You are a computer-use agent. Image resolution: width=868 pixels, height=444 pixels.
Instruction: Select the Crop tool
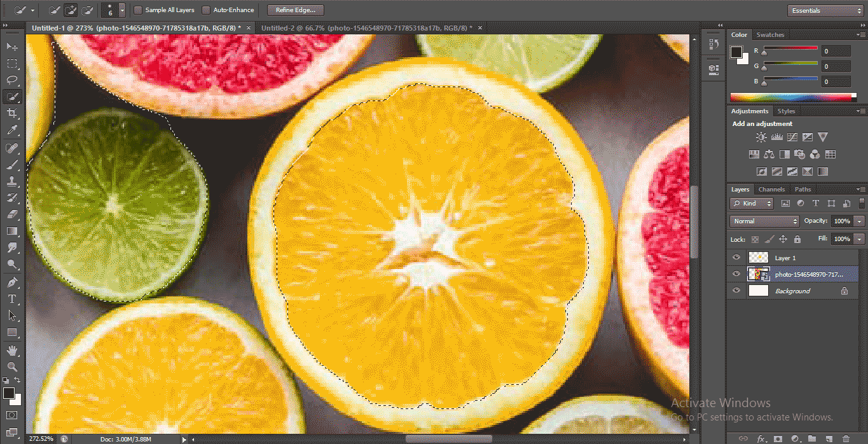tap(12, 113)
